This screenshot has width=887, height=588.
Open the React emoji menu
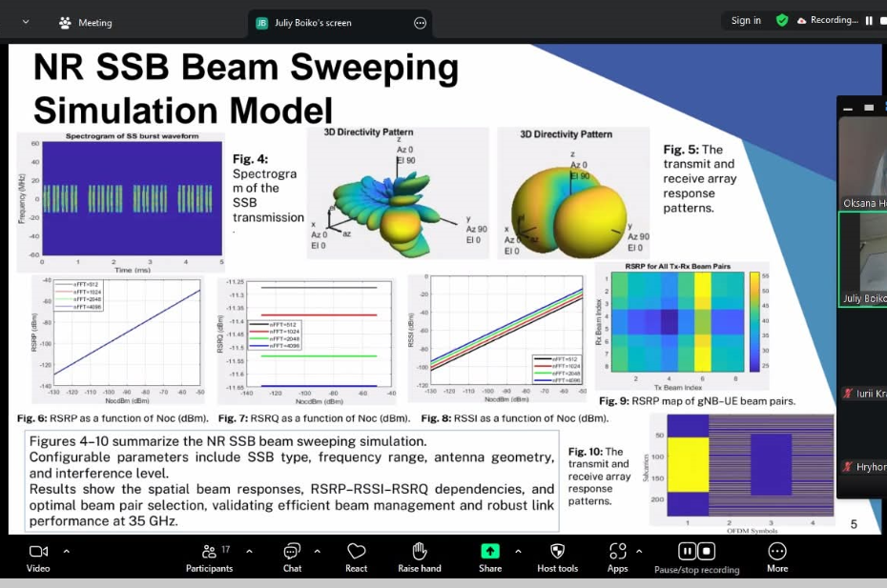click(x=356, y=552)
